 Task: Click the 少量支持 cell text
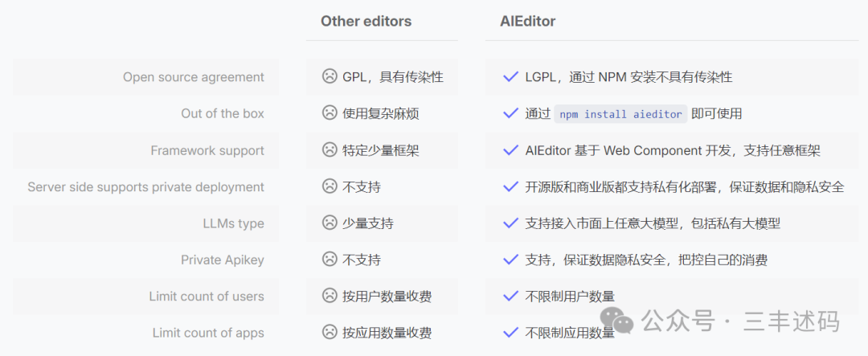click(x=368, y=223)
